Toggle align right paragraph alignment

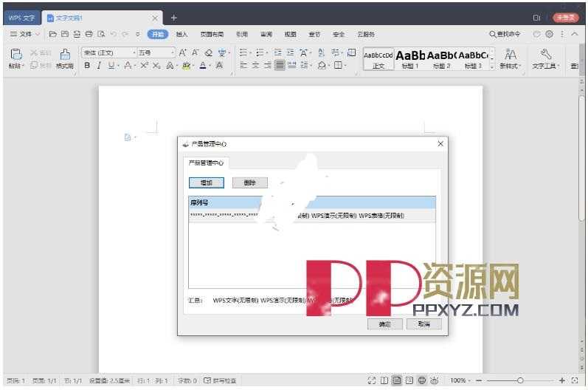(x=268, y=66)
